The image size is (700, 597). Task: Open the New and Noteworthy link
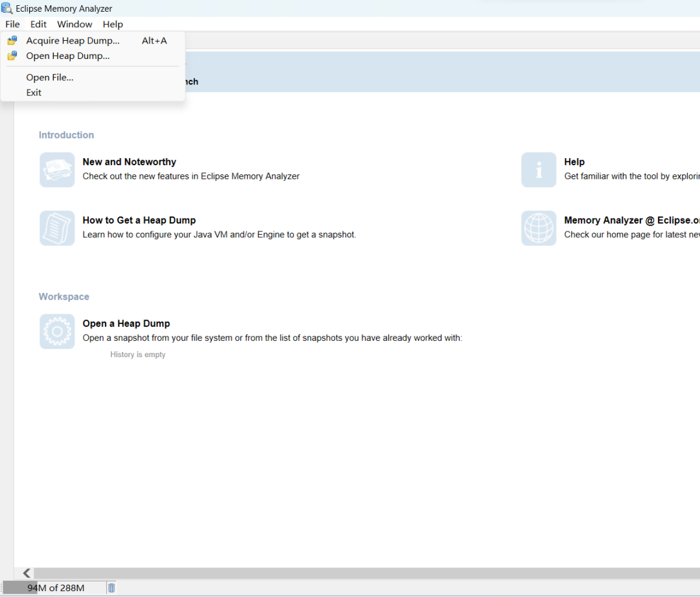[129, 162]
